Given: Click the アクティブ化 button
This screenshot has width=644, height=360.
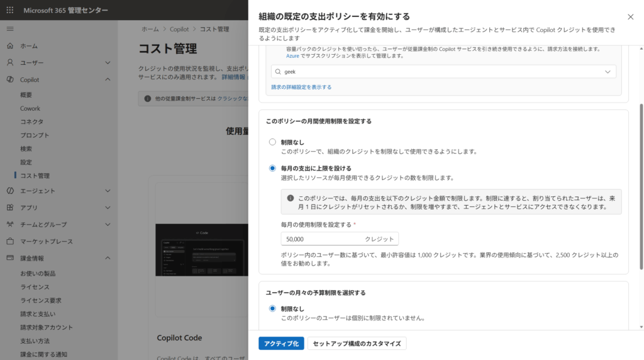Looking at the screenshot, I should coord(281,344).
